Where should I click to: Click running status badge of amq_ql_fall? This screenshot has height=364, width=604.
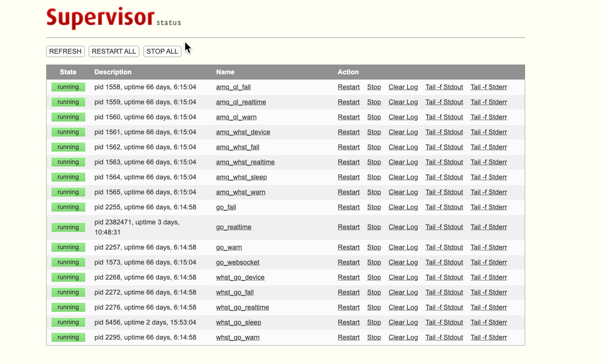tap(68, 87)
